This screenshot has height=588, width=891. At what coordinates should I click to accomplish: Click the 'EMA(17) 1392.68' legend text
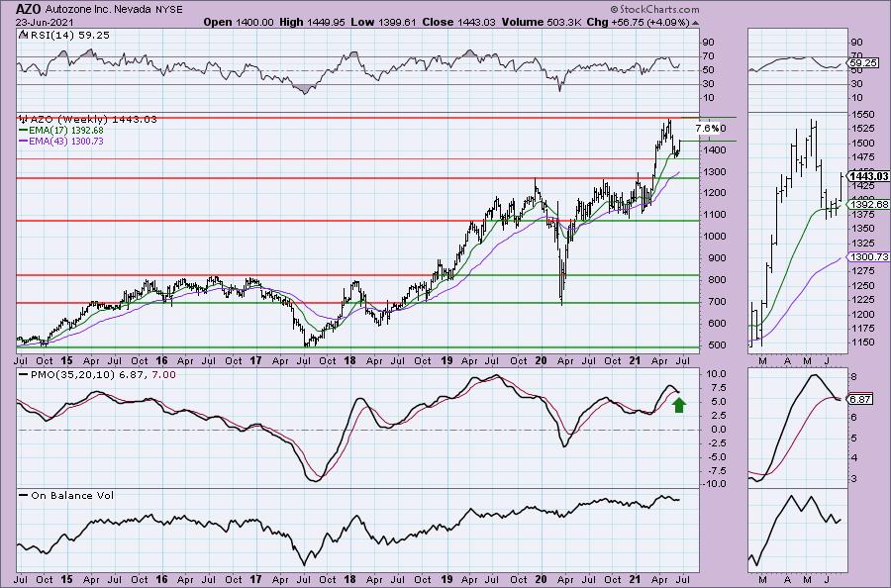[66, 130]
